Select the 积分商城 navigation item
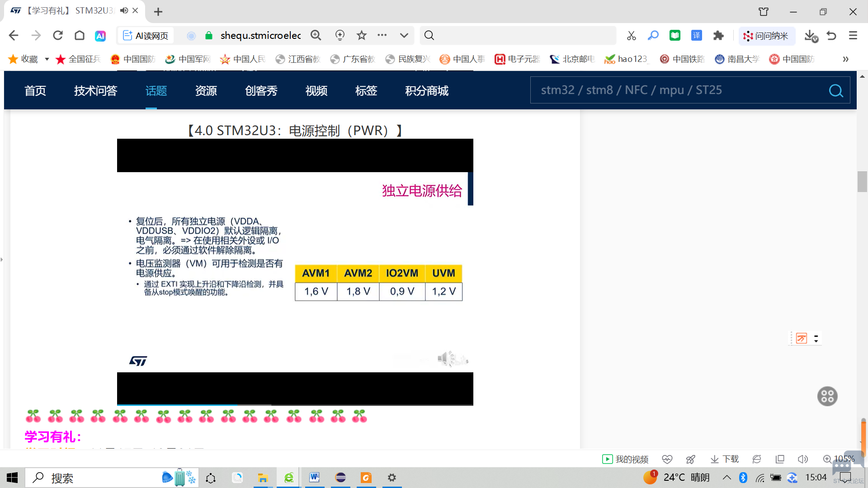 point(426,91)
